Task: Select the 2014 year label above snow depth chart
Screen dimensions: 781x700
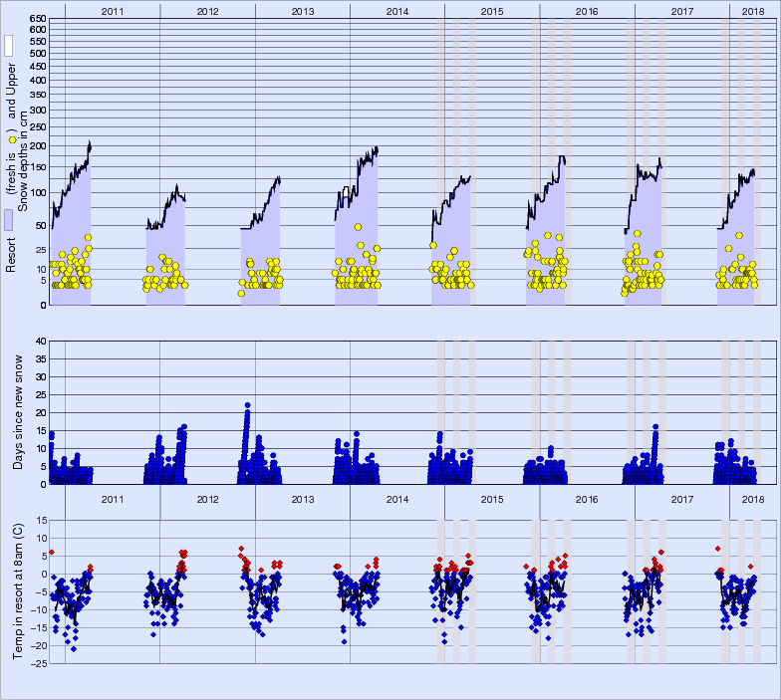Action: (396, 10)
